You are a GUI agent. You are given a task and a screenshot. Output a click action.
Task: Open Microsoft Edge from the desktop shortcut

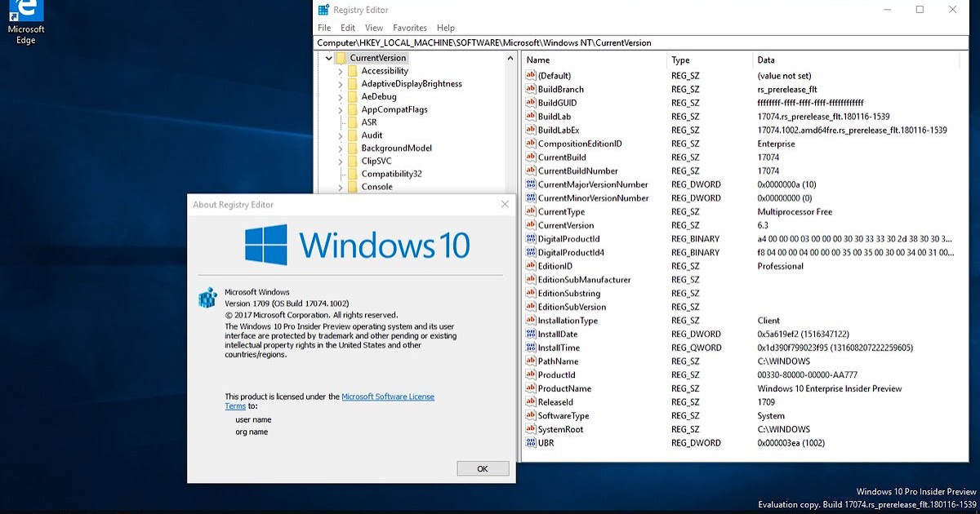click(25, 11)
